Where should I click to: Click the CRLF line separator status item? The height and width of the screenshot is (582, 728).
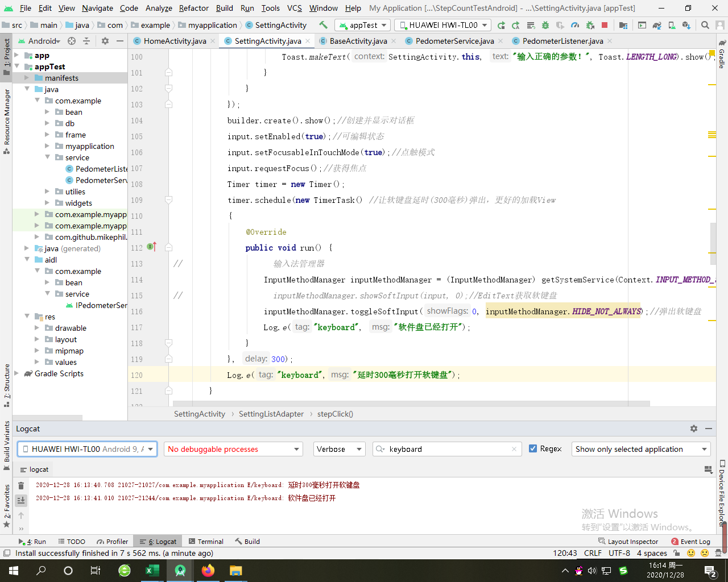click(593, 553)
